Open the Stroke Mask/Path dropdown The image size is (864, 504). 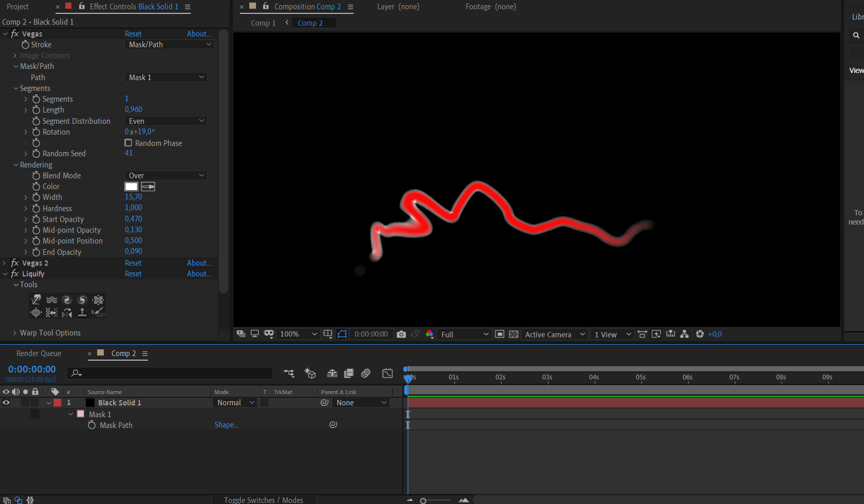coord(170,45)
